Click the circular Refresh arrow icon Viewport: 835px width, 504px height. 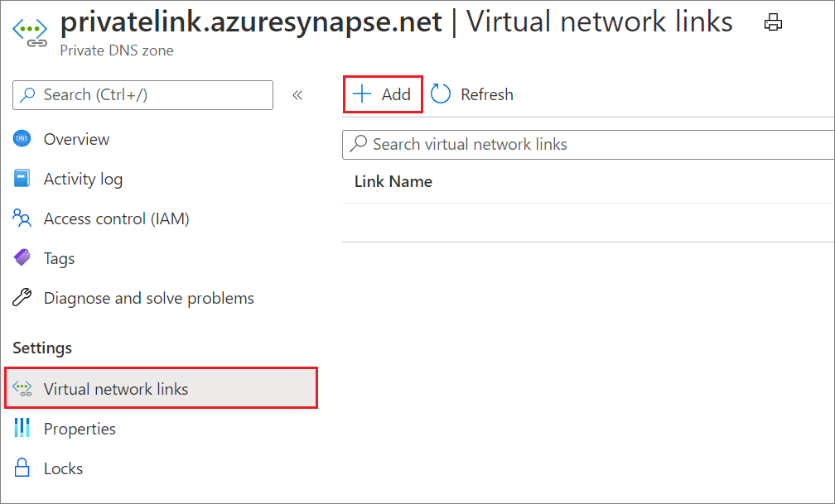(441, 94)
